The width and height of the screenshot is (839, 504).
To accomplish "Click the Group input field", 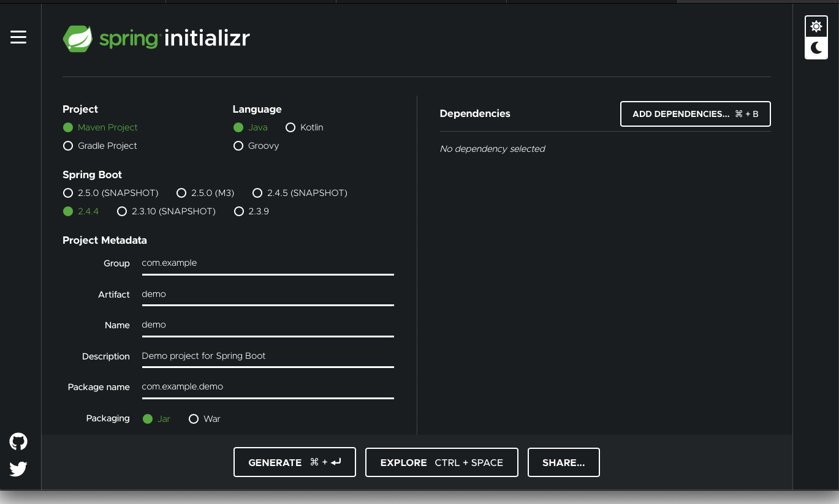I will tap(268, 263).
